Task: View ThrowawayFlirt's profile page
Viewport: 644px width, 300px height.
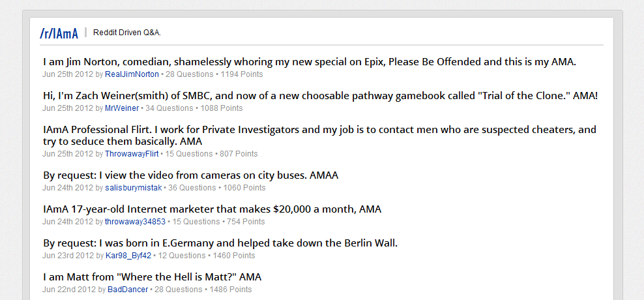Action: pos(132,154)
